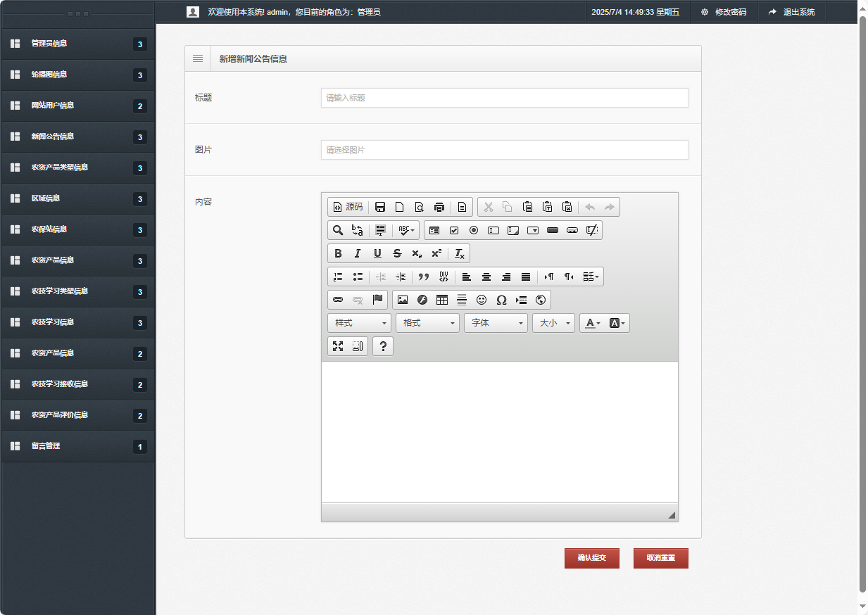This screenshot has height=615, width=868.
Task: Insert a smiley emoticon
Action: point(482,300)
